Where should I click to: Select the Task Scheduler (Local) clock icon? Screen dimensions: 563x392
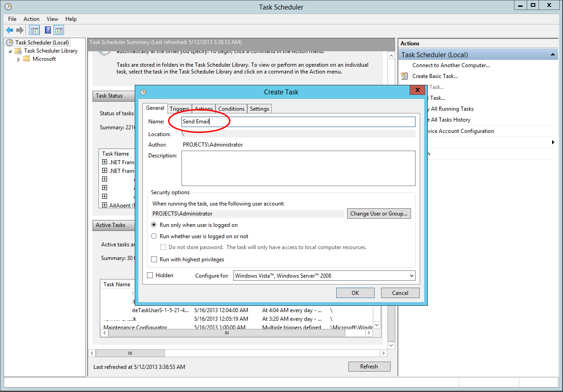(x=9, y=42)
